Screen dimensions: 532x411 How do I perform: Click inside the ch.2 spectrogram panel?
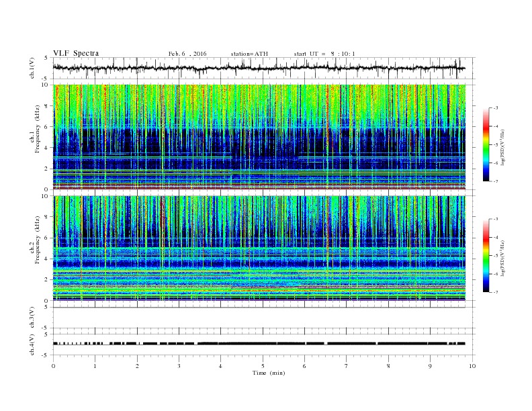click(259, 248)
